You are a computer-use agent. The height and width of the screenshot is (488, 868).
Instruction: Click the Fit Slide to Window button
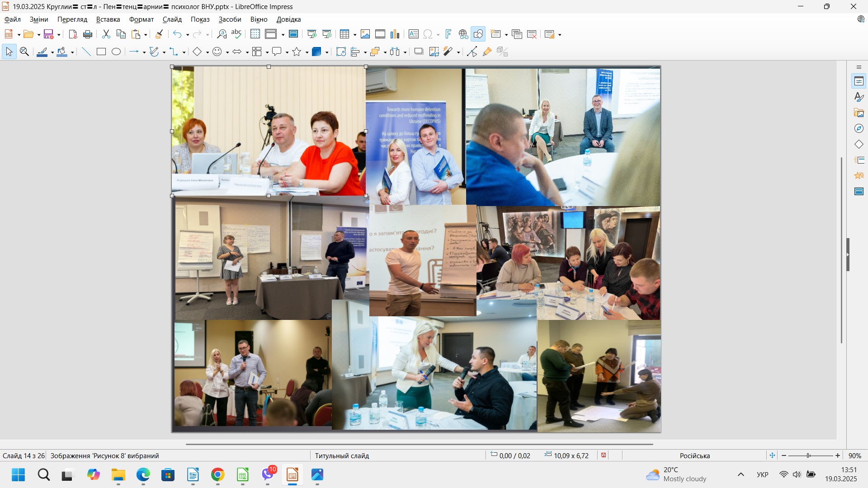pos(772,455)
